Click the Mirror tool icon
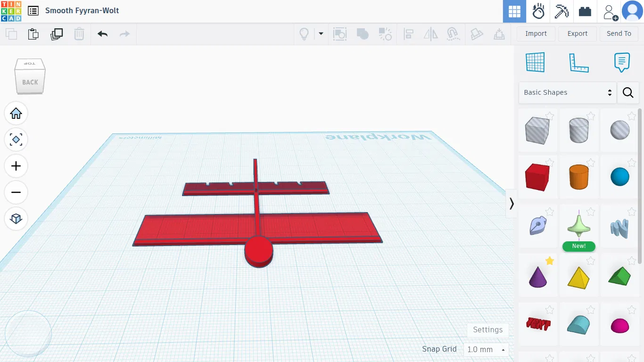Image resolution: width=644 pixels, height=362 pixels. tap(431, 34)
